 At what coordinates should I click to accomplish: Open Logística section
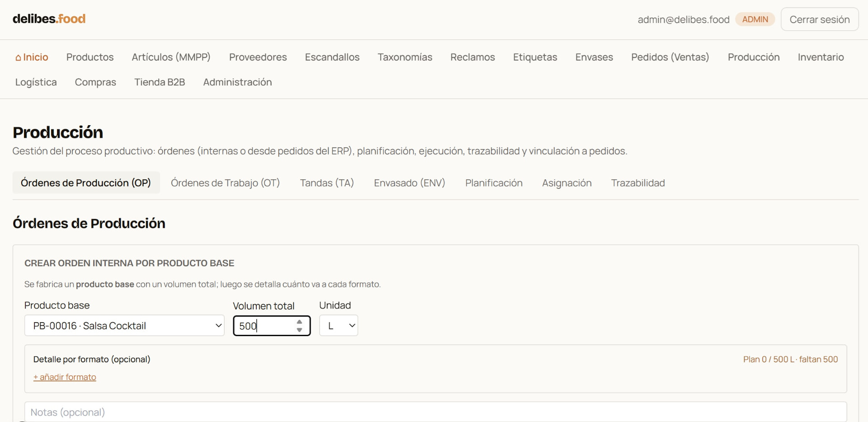click(x=36, y=82)
